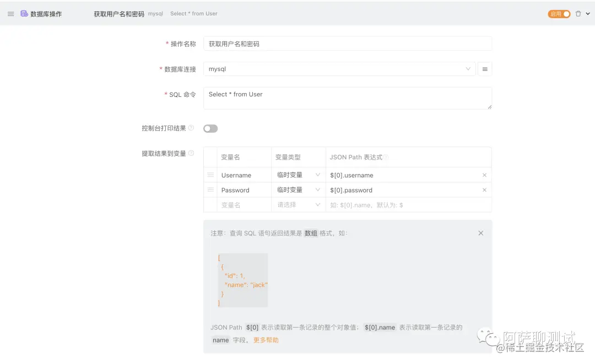This screenshot has width=595, height=364.
Task: Enable 控制台打印结果 switch
Action: point(210,128)
